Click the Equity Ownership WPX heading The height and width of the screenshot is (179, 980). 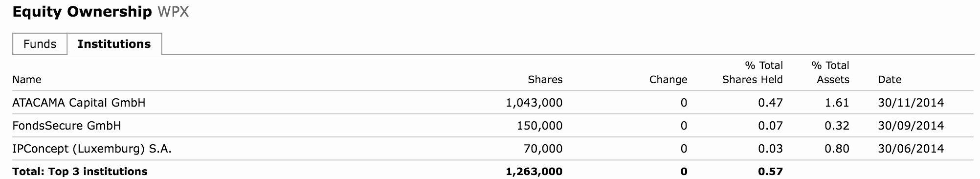[101, 12]
